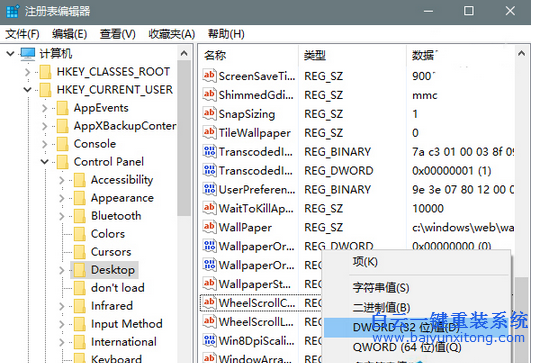Image resolution: width=533 pixels, height=363 pixels.
Task: Click the HKEY_CURRENT_USER folder icon
Action: (x=45, y=90)
